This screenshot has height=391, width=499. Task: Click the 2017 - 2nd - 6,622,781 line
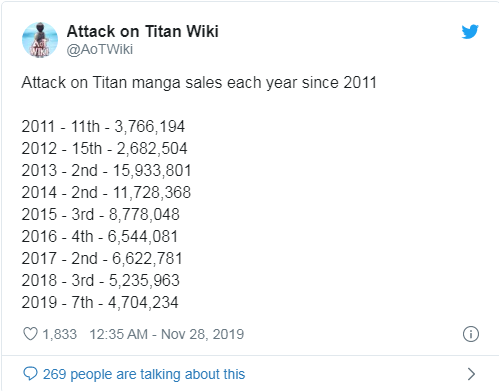click(102, 258)
